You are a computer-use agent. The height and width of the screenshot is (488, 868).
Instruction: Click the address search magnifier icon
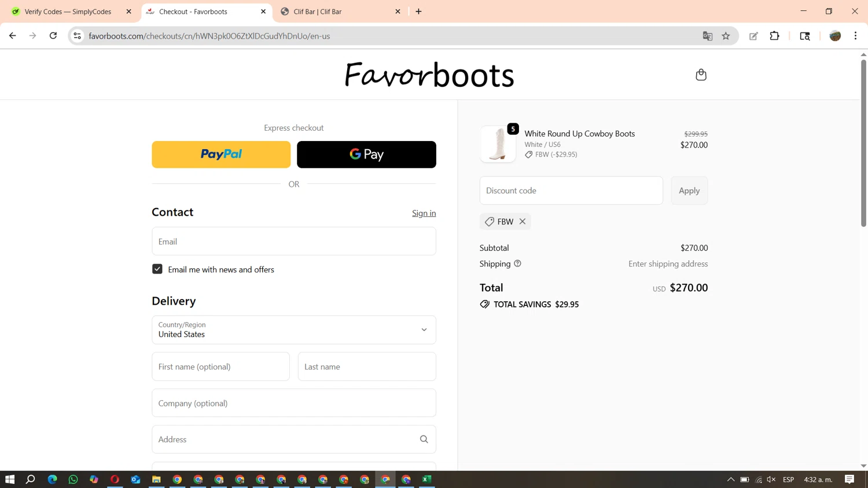coord(424,439)
